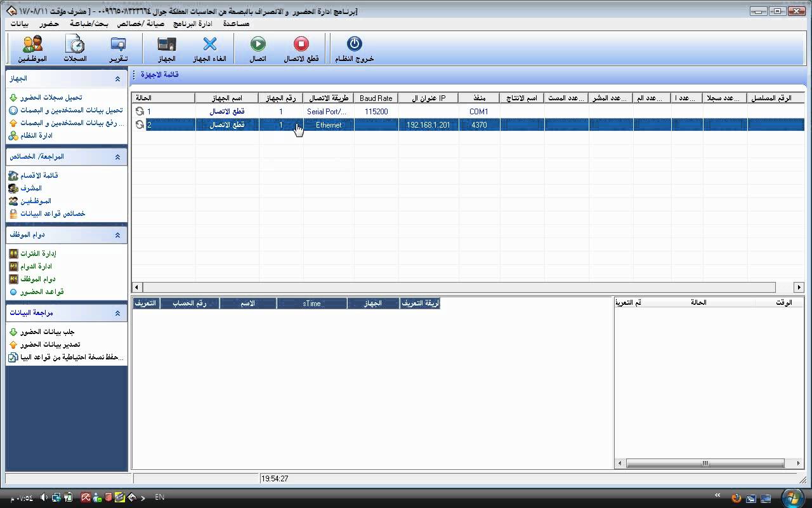The image size is (812, 508).
Task: Open the ادارة البرنامج menu
Action: click(193, 23)
